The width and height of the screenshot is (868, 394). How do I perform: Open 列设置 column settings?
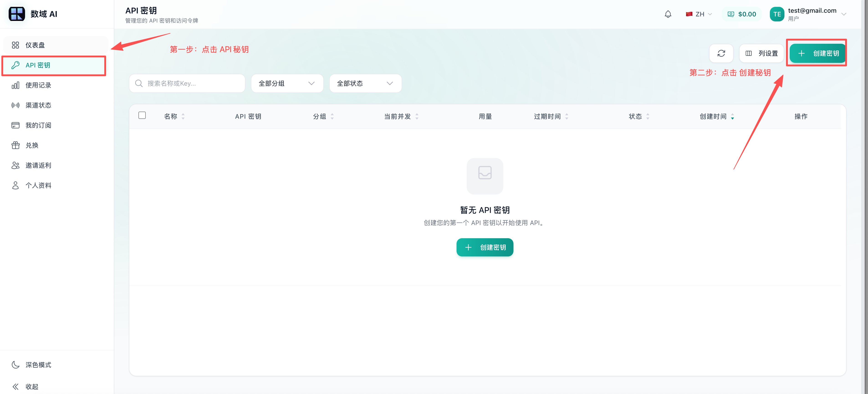[761, 53]
